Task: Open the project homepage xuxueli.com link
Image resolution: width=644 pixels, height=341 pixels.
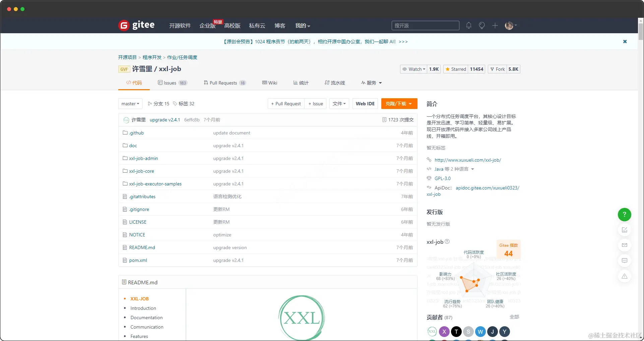Action: pyautogui.click(x=468, y=160)
